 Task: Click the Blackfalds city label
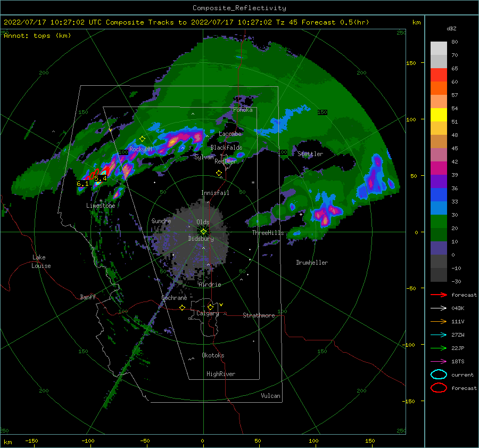[x=226, y=148]
